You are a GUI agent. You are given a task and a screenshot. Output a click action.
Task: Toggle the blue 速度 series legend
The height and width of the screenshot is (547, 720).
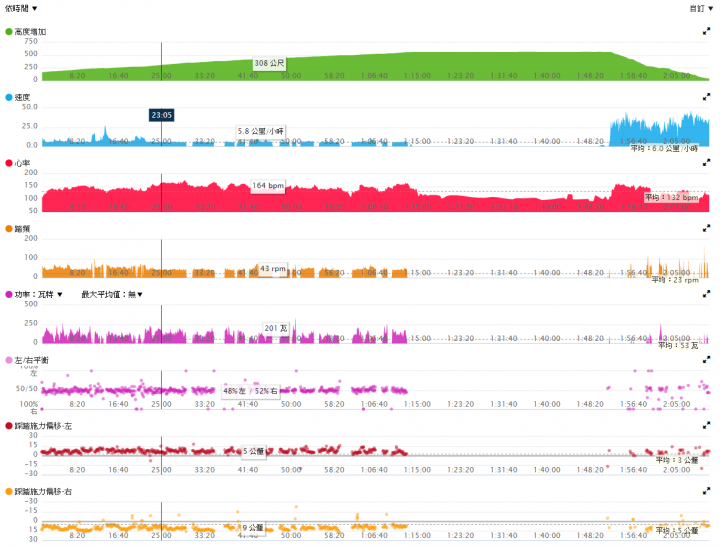pos(17,97)
